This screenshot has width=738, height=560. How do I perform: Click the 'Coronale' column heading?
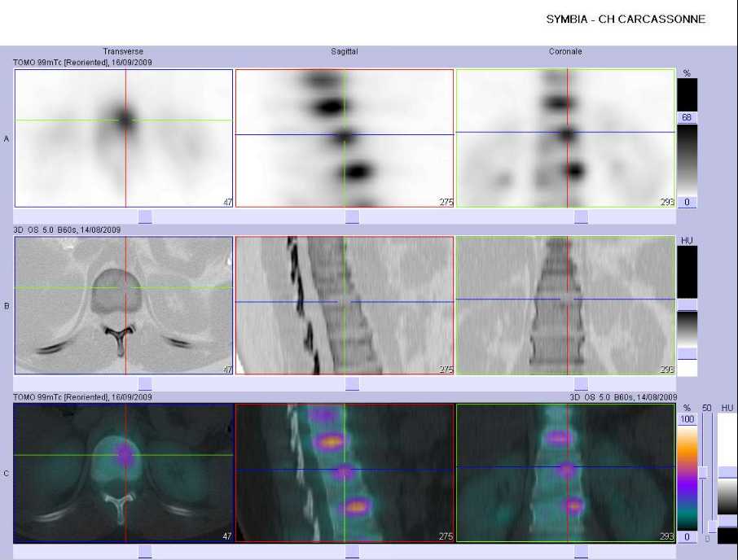pos(565,51)
